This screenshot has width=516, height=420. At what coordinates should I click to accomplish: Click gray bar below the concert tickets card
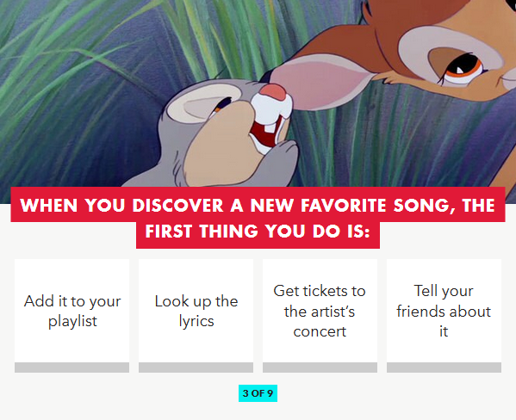point(320,367)
